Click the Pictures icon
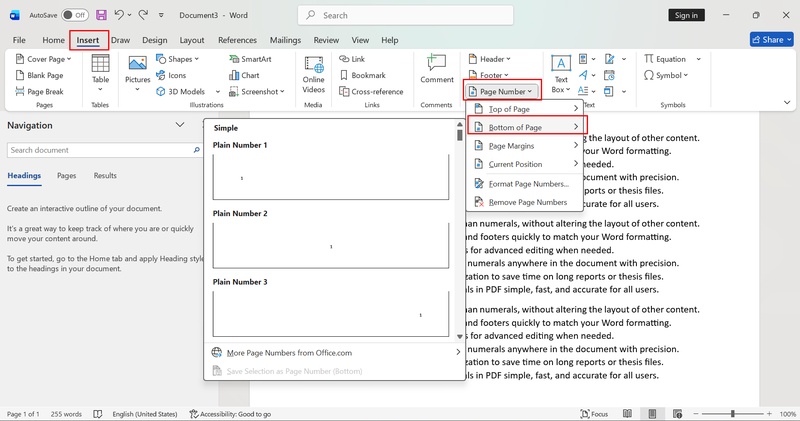 [137, 70]
